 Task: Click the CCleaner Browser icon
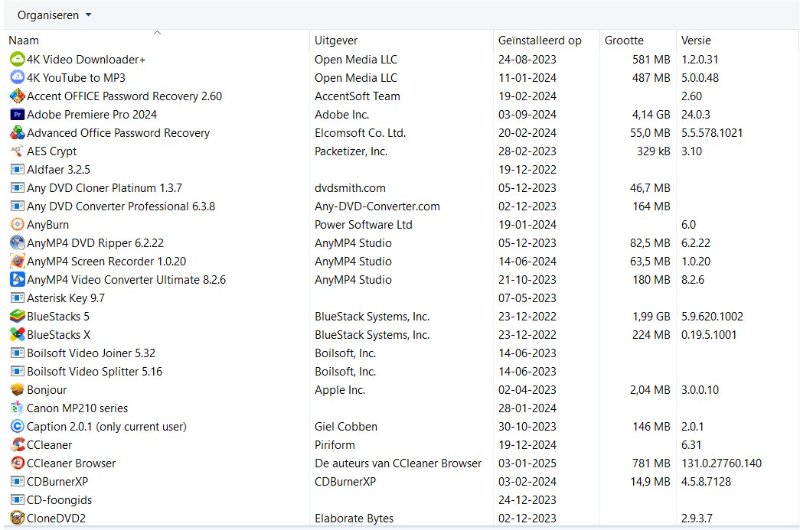tap(17, 463)
